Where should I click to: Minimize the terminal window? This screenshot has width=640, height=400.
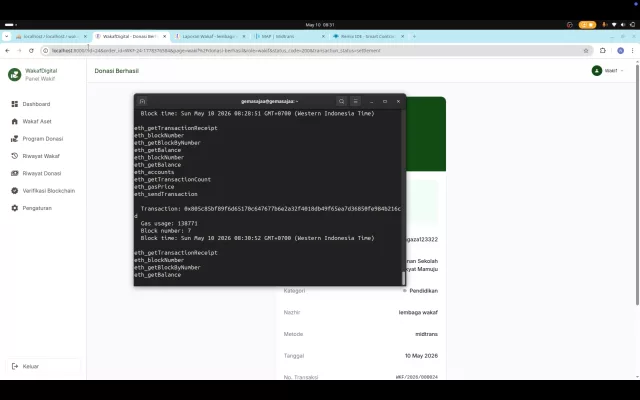pos(371,101)
